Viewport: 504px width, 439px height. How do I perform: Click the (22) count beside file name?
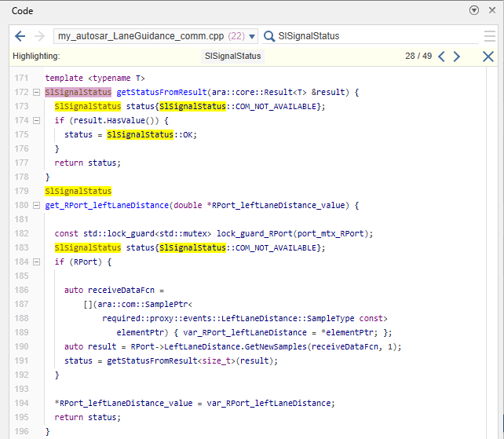[236, 36]
